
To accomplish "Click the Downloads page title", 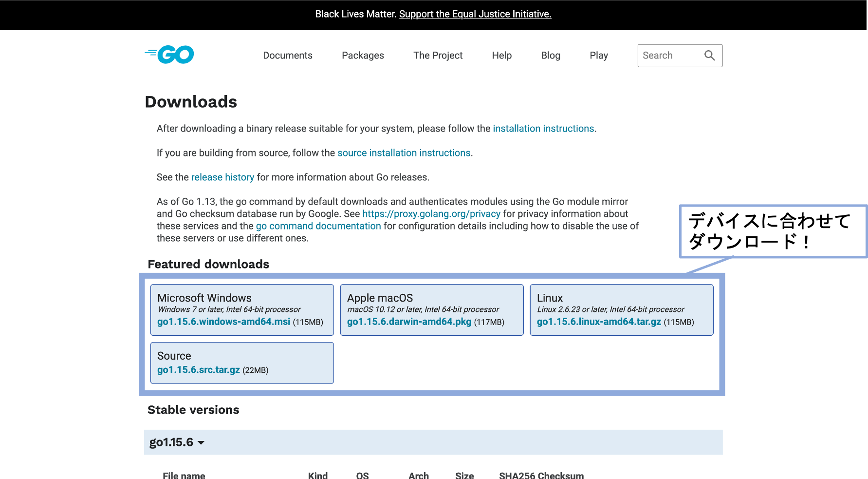I will click(x=191, y=102).
